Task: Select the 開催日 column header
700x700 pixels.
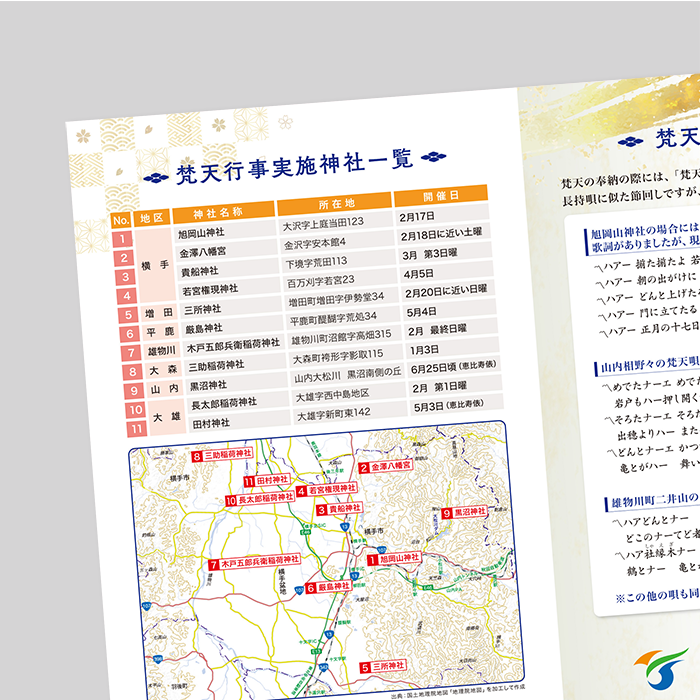Action: click(441, 196)
